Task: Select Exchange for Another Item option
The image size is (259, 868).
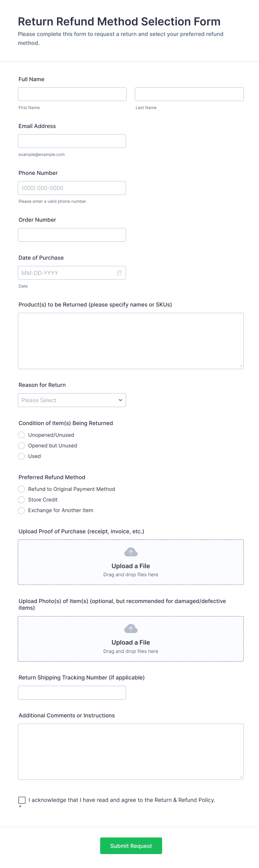Action: 21,510
